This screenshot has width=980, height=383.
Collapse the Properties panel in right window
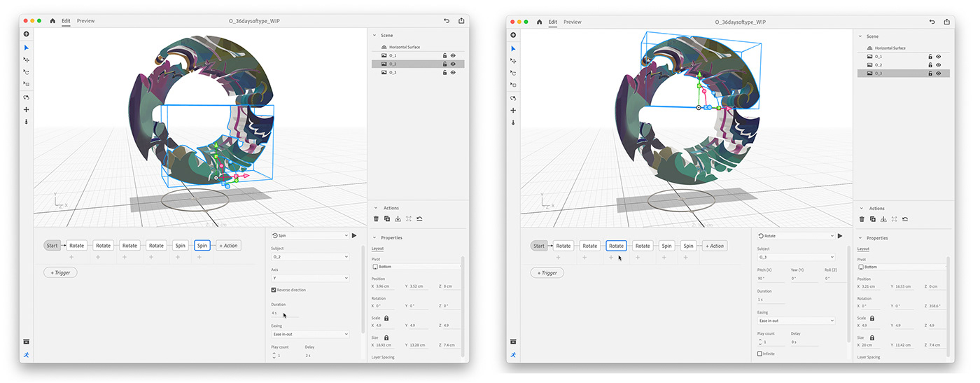click(x=861, y=238)
